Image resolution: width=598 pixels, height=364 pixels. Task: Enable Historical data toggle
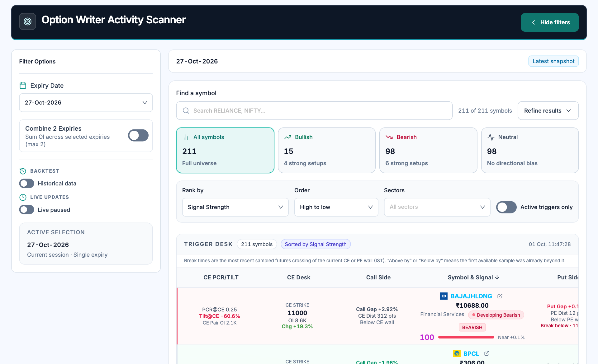26,184
